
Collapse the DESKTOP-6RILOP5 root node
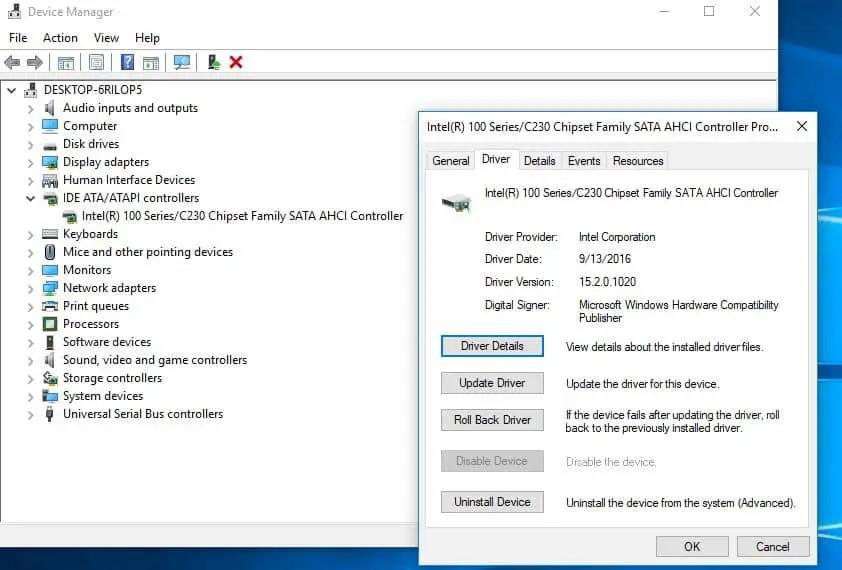(12, 90)
